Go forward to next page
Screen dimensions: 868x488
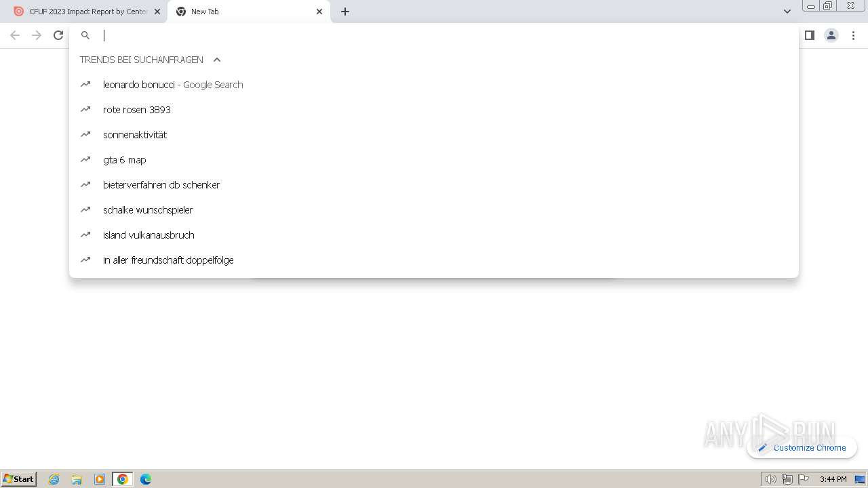[37, 35]
